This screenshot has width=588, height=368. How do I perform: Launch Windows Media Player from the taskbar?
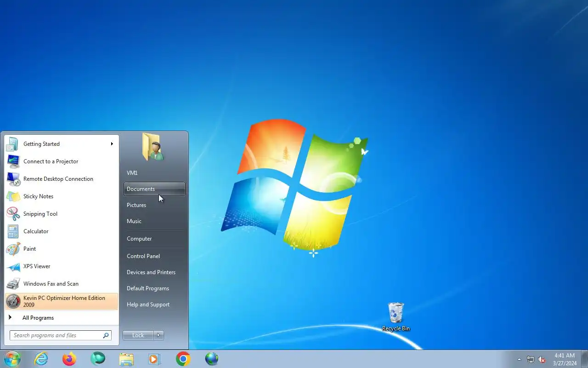(x=155, y=359)
